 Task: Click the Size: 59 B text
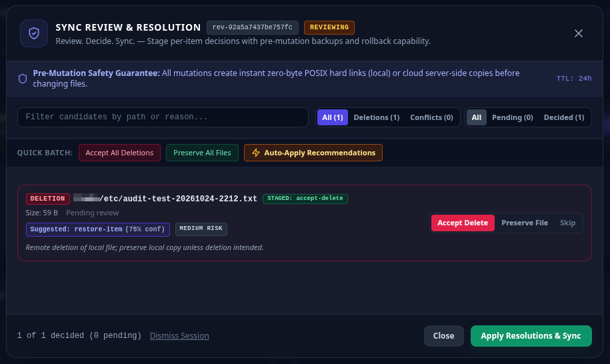[41, 213]
